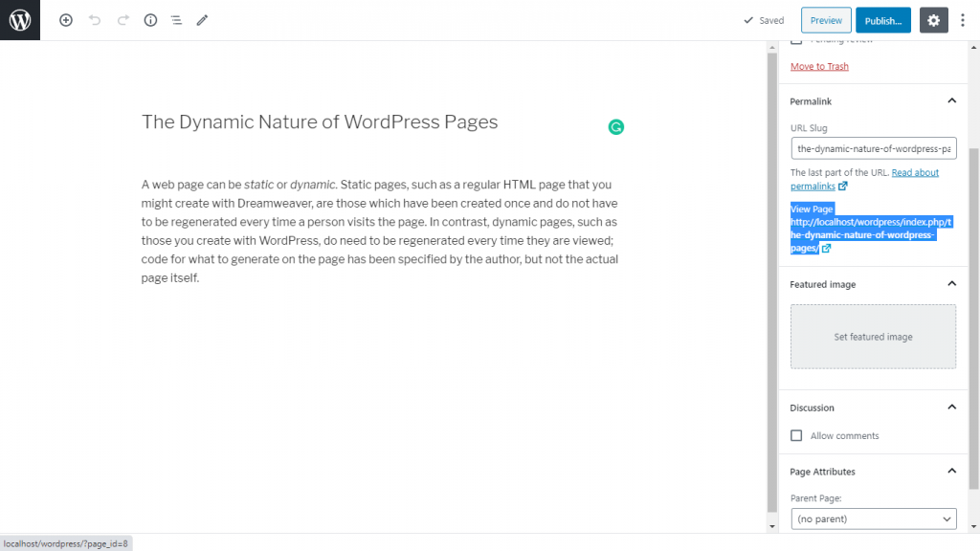Click the green Grammarly icon
The width and height of the screenshot is (980, 551).
[x=616, y=127]
